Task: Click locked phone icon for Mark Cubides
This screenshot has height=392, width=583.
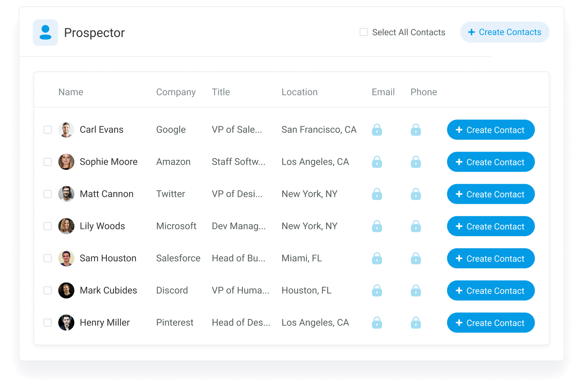Action: click(416, 291)
